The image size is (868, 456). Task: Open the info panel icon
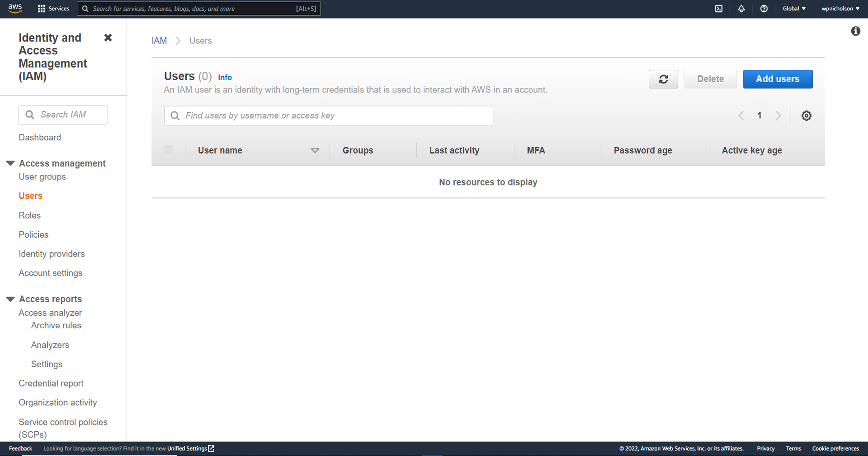(x=855, y=31)
